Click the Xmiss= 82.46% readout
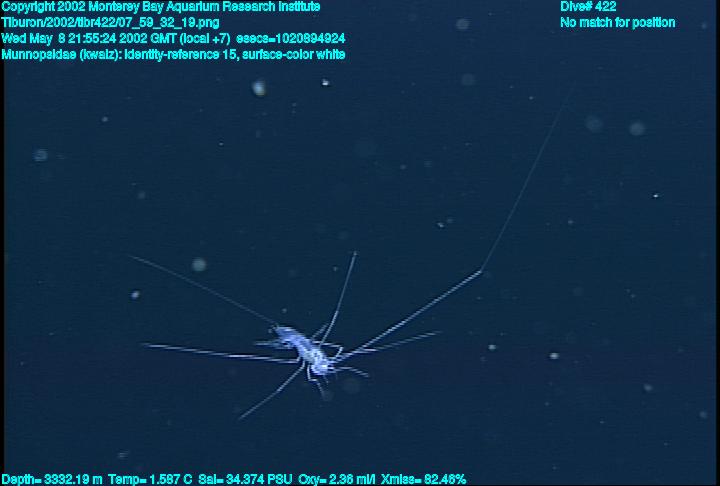 423,480
